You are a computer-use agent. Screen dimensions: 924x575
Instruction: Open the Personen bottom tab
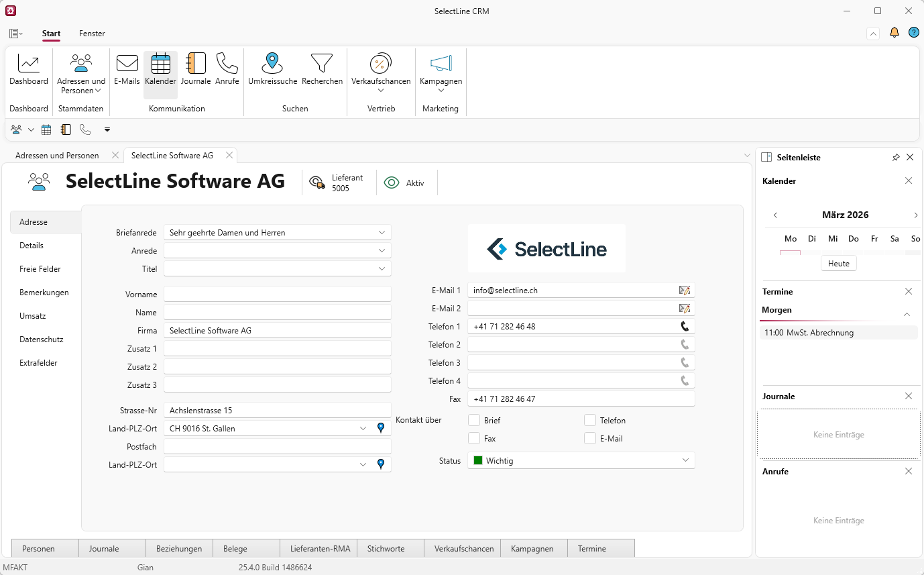(38, 549)
